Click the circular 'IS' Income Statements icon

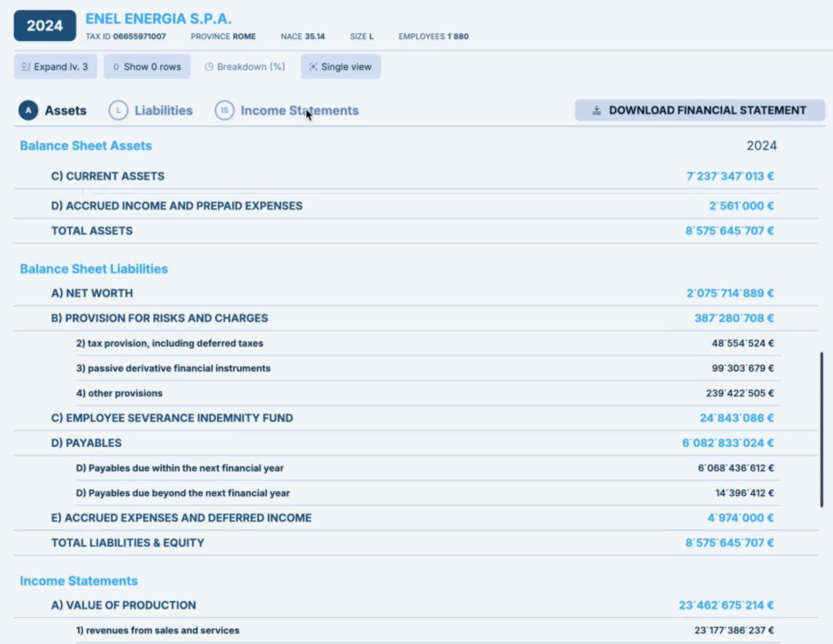[224, 110]
